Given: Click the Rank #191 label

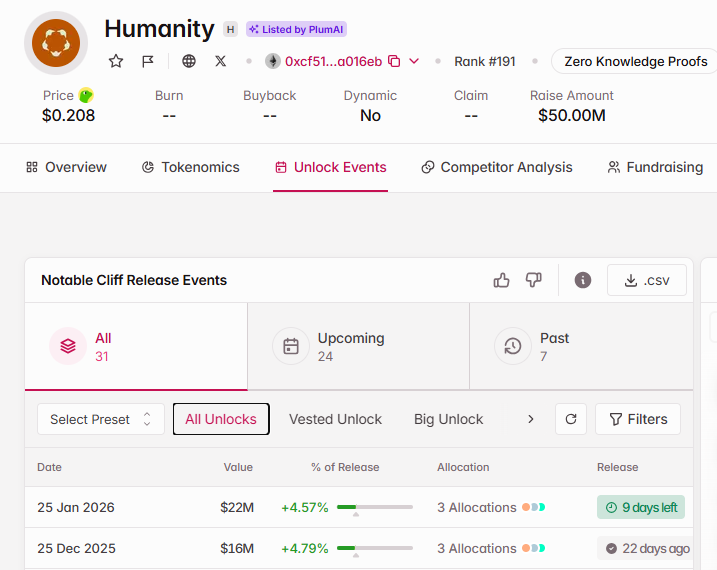Looking at the screenshot, I should point(485,61).
